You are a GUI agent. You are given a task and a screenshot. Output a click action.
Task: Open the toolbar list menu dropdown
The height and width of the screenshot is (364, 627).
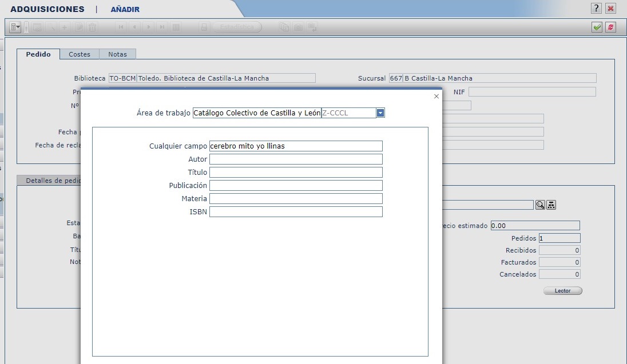click(x=15, y=27)
